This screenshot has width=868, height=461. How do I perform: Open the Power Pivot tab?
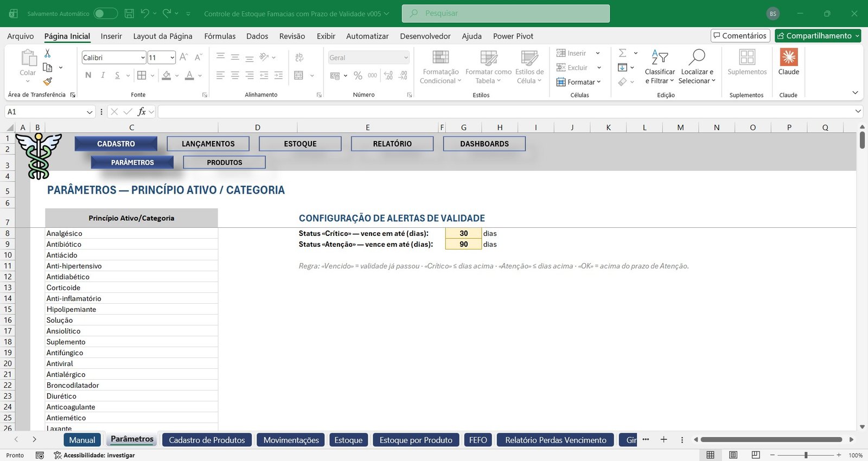513,36
